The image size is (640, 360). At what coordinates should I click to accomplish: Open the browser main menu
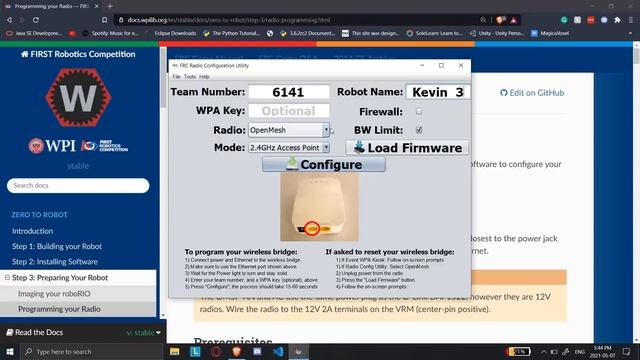(x=631, y=20)
